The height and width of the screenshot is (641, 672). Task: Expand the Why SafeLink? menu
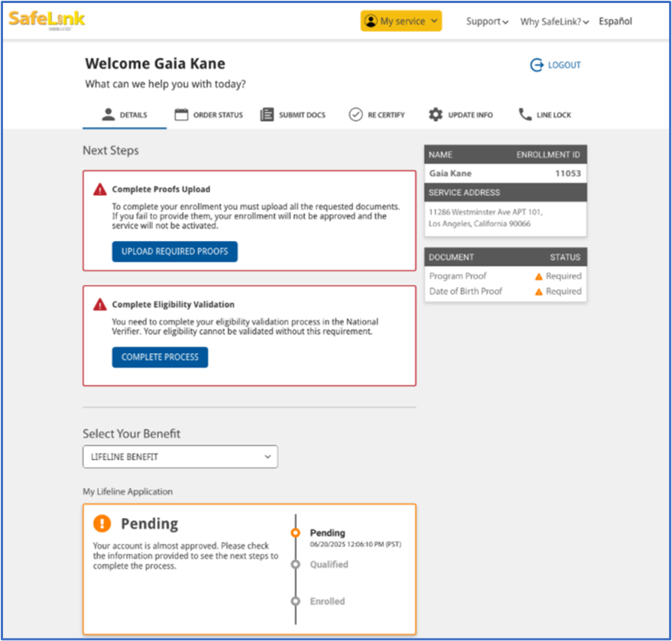(x=554, y=21)
